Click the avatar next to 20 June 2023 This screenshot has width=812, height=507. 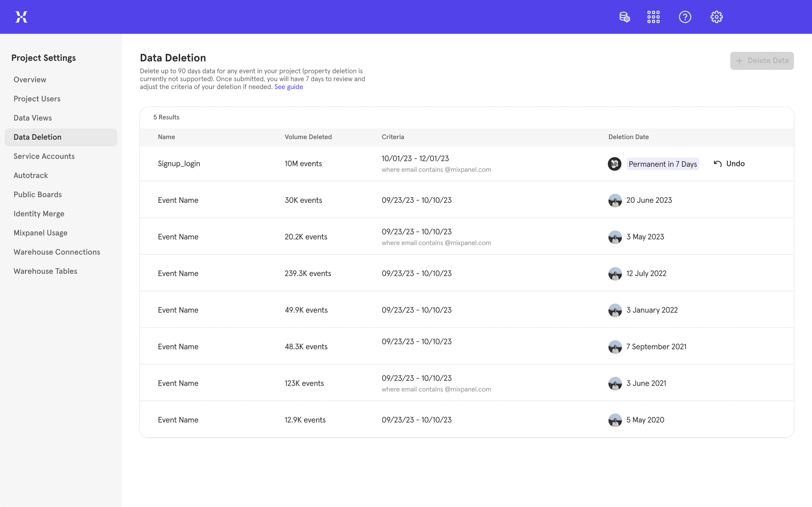pos(615,200)
